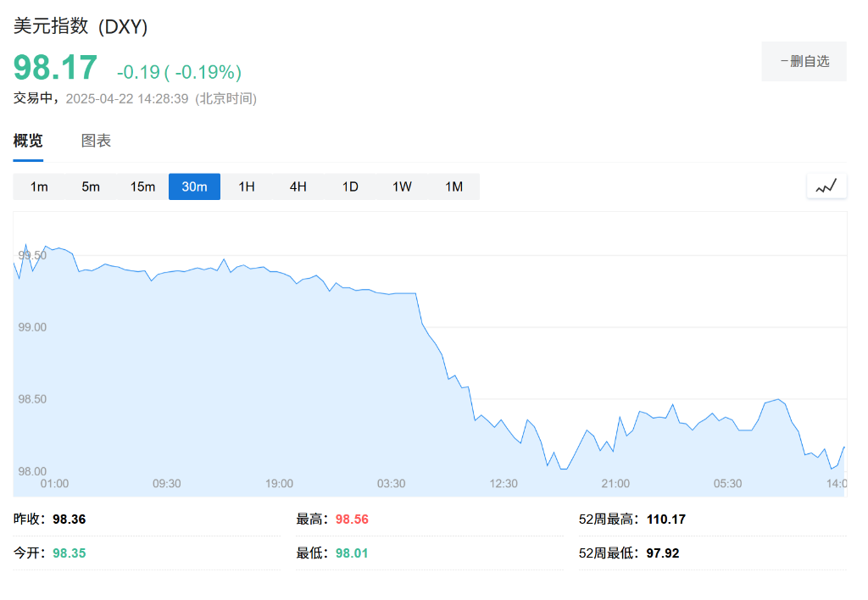Keep 30m timeframe selected by clicking it
Screen dimensions: 868x600
tap(194, 186)
